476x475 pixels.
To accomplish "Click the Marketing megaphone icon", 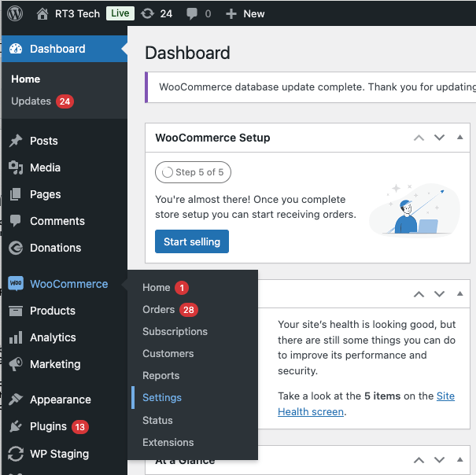I will click(15, 364).
